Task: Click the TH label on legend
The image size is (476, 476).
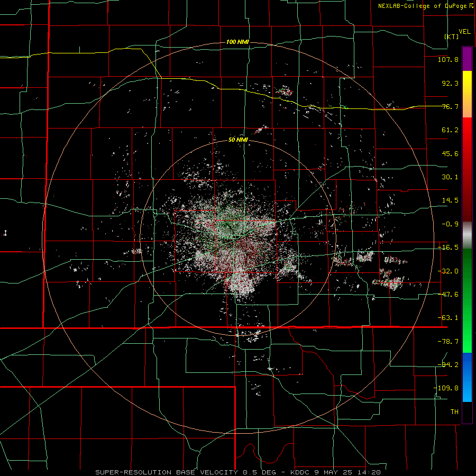Action: tap(454, 411)
